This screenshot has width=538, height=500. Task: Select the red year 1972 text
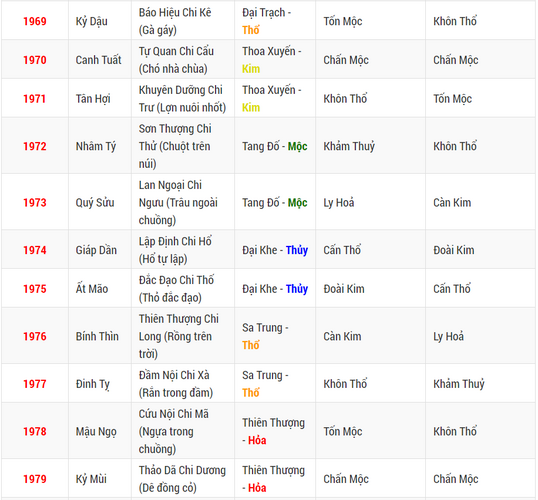point(35,146)
